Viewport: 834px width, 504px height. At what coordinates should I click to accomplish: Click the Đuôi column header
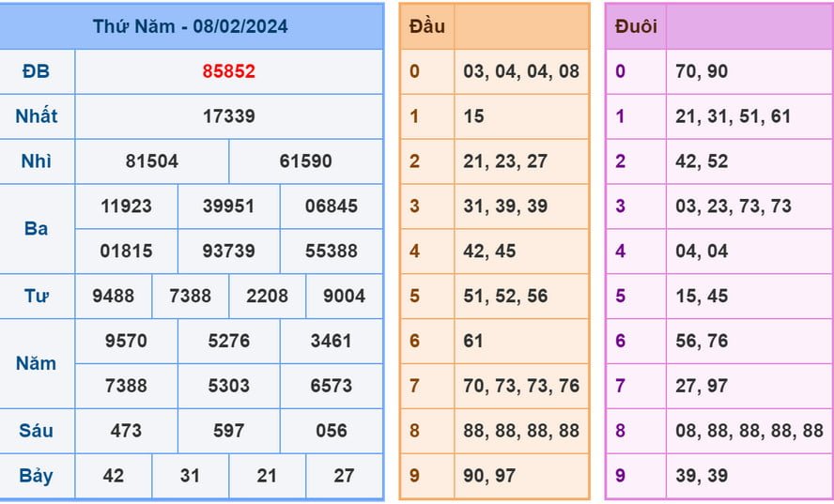(x=636, y=26)
